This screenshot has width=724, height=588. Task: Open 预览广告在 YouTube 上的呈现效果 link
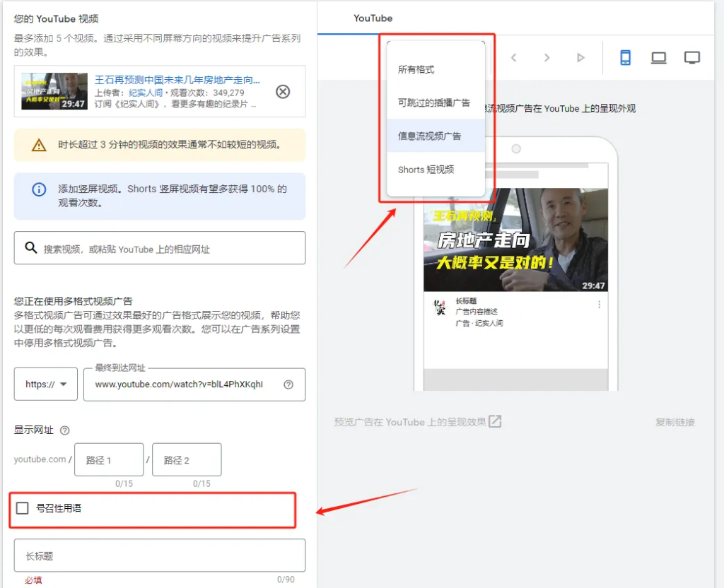(417, 422)
